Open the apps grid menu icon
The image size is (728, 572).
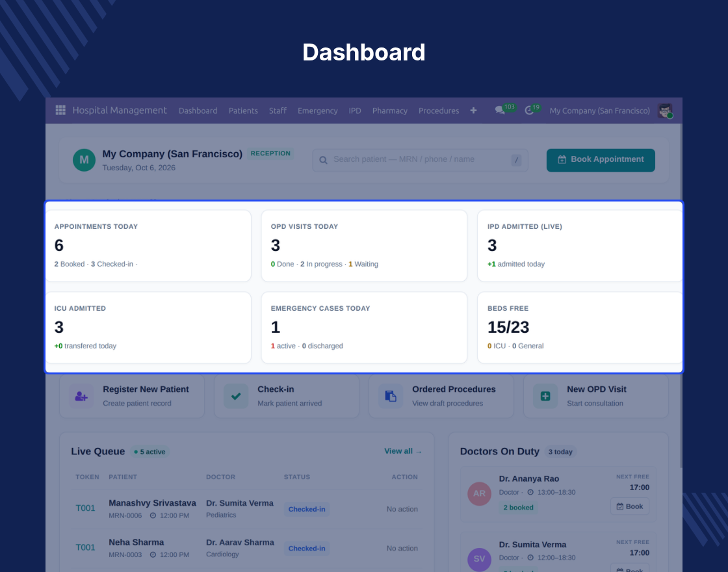60,110
